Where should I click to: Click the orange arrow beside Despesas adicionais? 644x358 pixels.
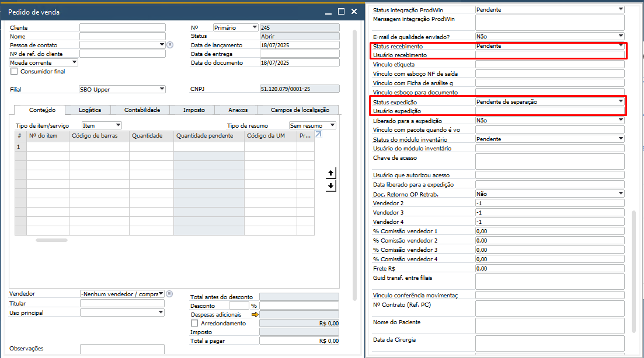[x=255, y=314]
